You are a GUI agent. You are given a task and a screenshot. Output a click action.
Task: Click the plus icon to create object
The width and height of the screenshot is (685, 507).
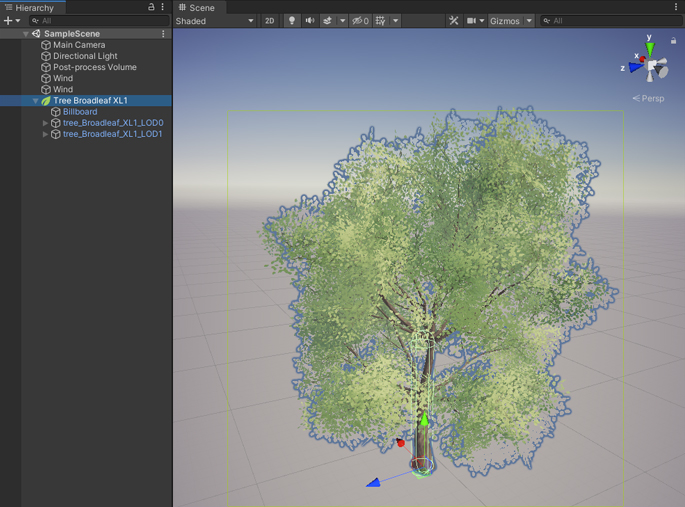[x=8, y=21]
